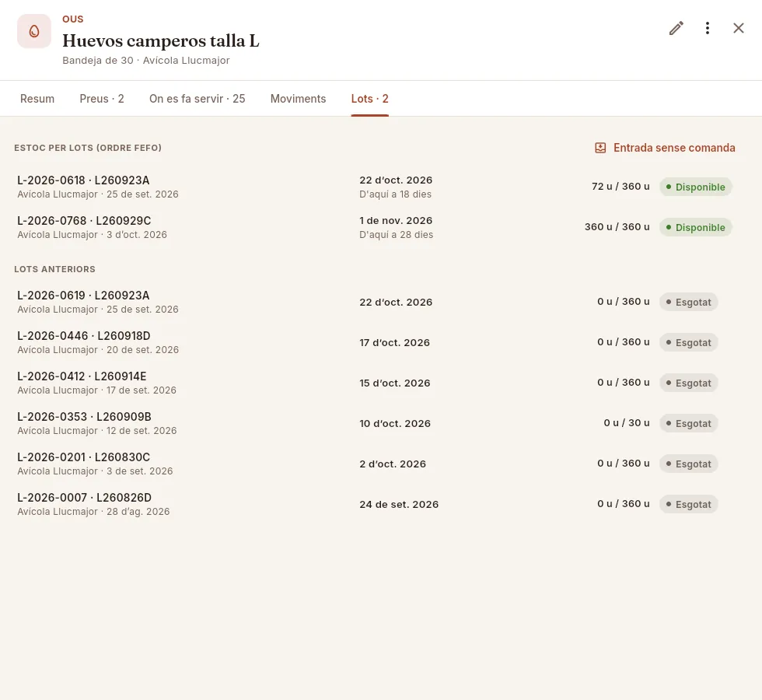The width and height of the screenshot is (762, 700).
Task: Go to On es fa servir tab
Action: pyautogui.click(x=197, y=99)
